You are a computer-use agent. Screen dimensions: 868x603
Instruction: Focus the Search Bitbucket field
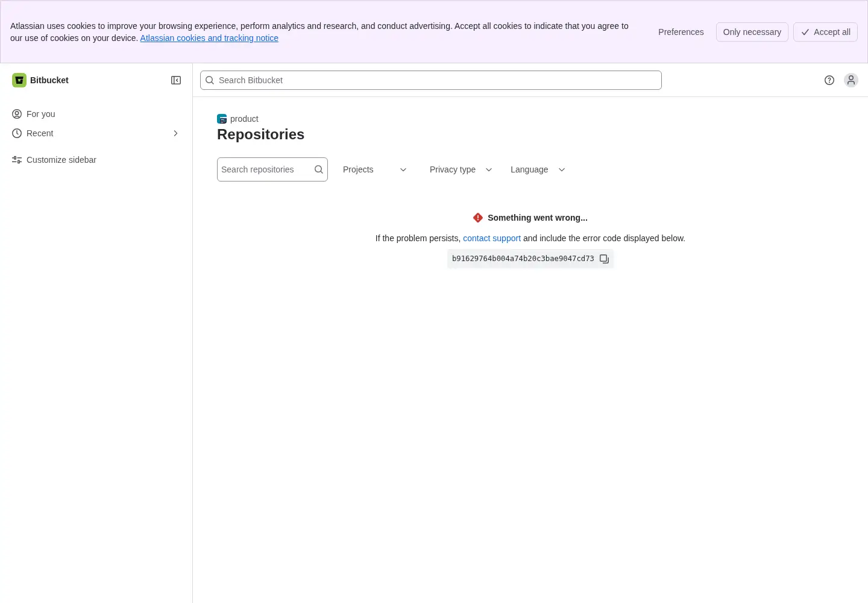click(431, 80)
